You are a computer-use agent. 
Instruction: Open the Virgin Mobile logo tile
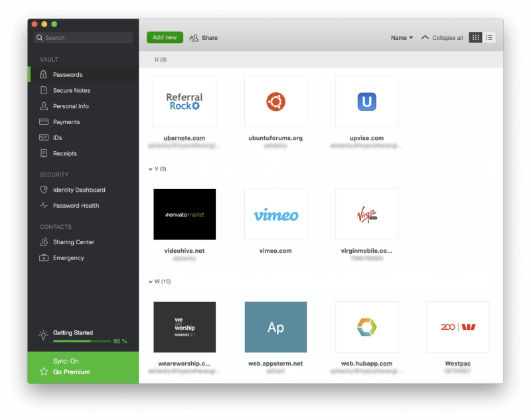click(x=367, y=214)
